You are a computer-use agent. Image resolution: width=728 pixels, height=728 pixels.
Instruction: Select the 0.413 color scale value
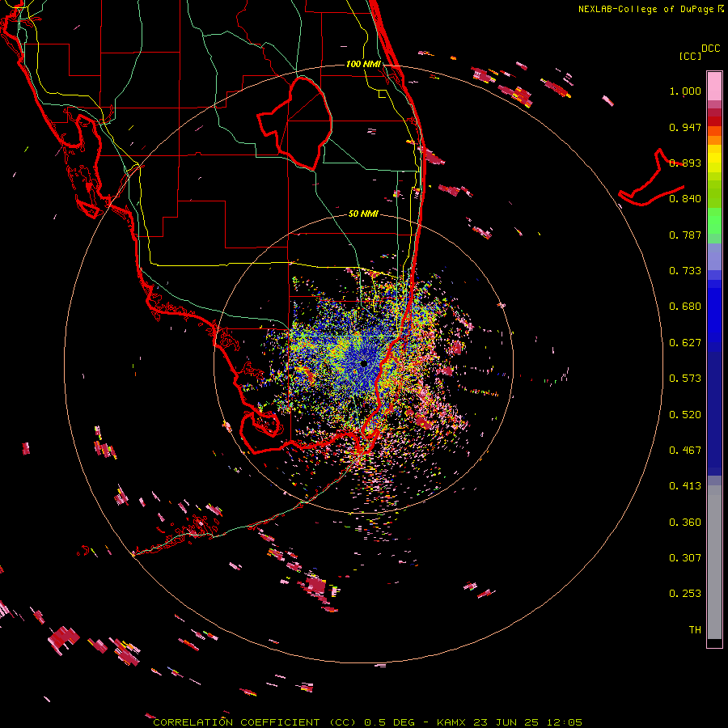tap(685, 486)
